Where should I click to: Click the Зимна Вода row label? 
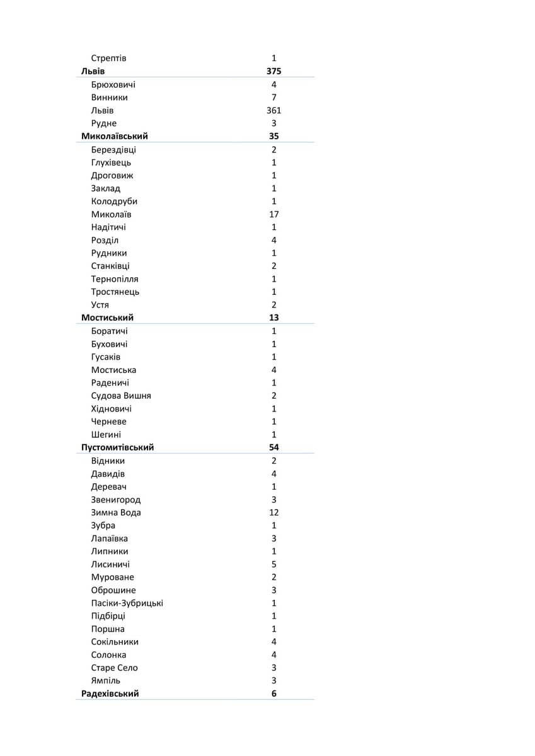[116, 512]
